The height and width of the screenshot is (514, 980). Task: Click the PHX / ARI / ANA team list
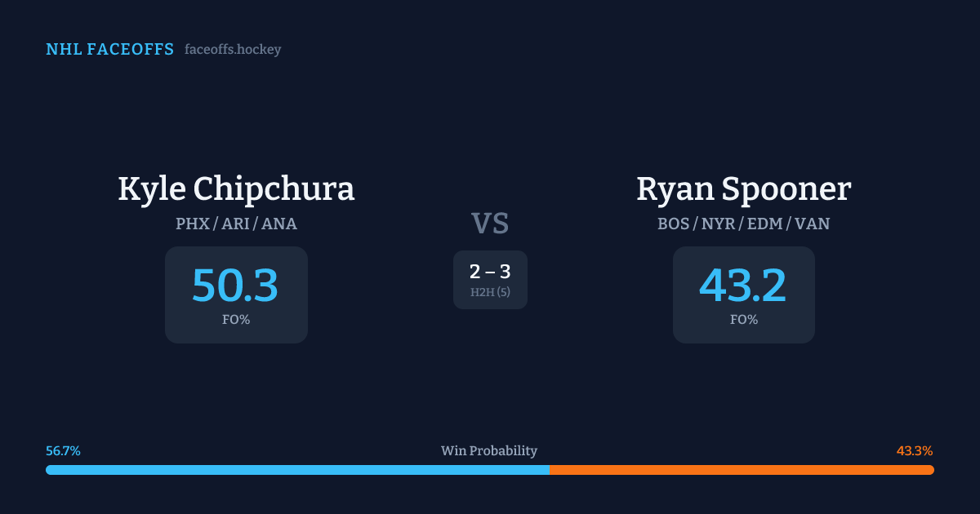236,224
